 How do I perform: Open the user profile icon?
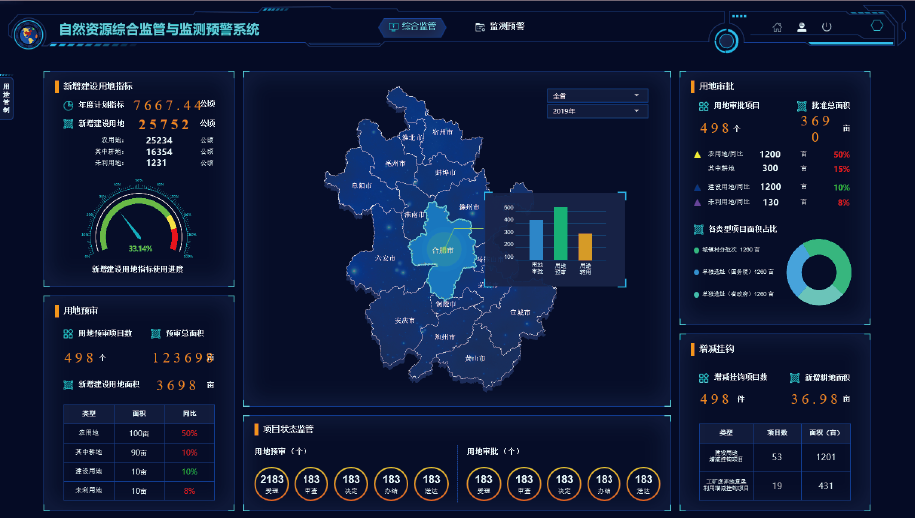click(x=802, y=27)
